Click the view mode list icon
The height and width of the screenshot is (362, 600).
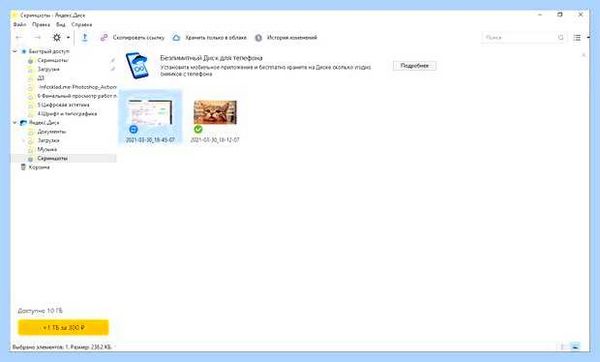(x=577, y=38)
